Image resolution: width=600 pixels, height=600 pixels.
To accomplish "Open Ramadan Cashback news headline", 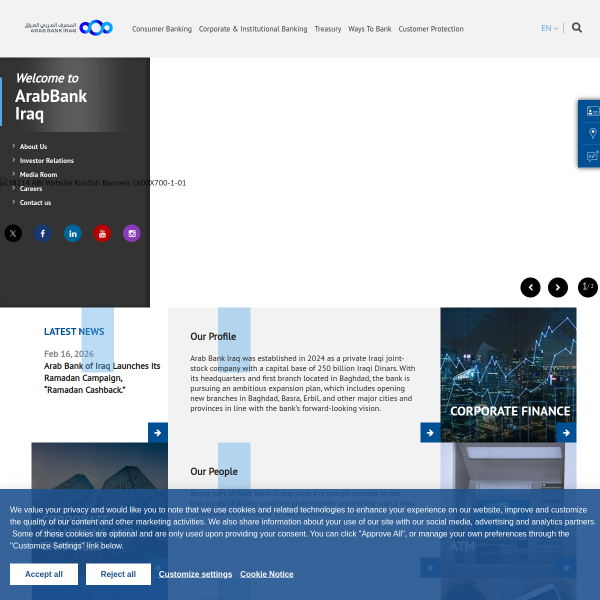I will coord(102,378).
